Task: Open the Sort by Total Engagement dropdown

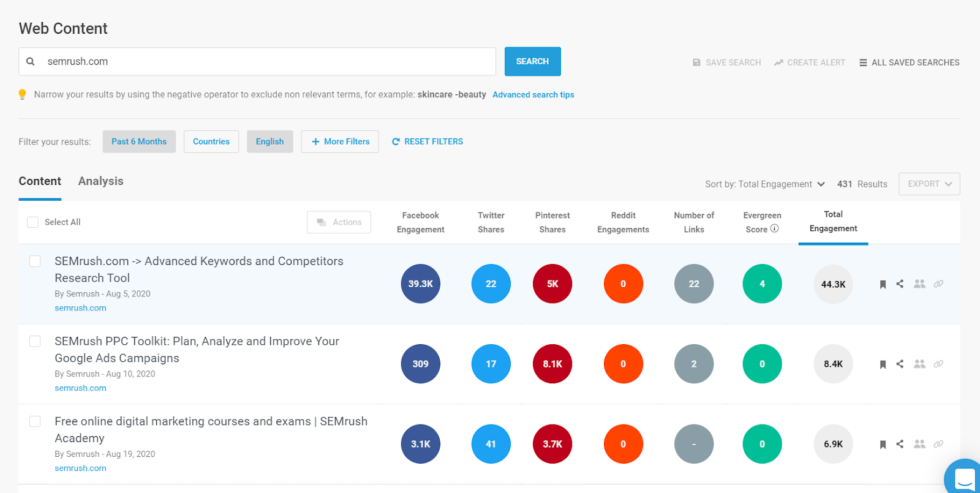Action: 765,184
